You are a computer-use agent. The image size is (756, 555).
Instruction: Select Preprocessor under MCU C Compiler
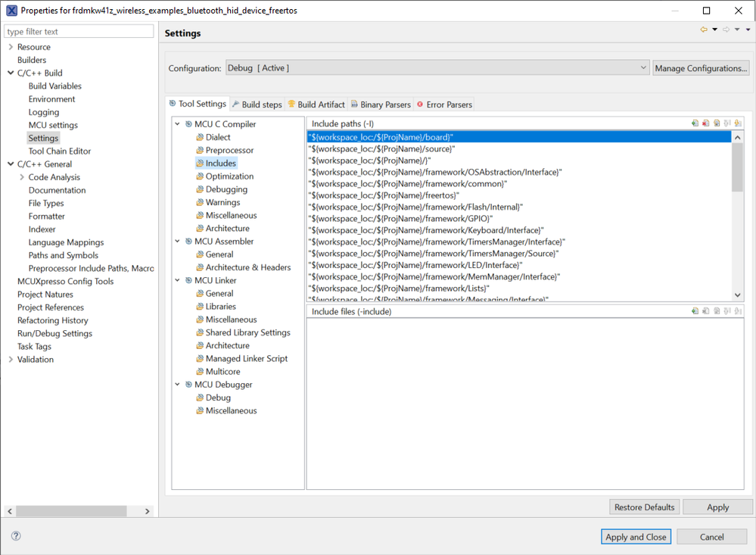coord(229,150)
